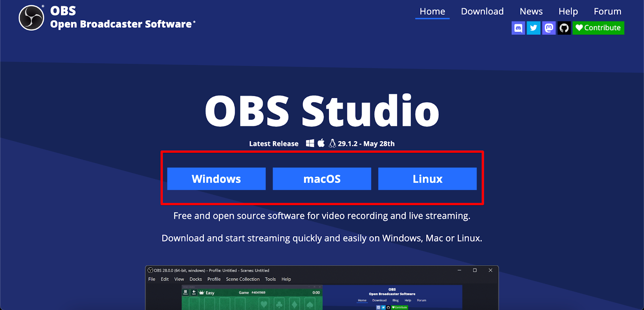Click the green Contribute button
The image size is (644, 310).
(598, 28)
